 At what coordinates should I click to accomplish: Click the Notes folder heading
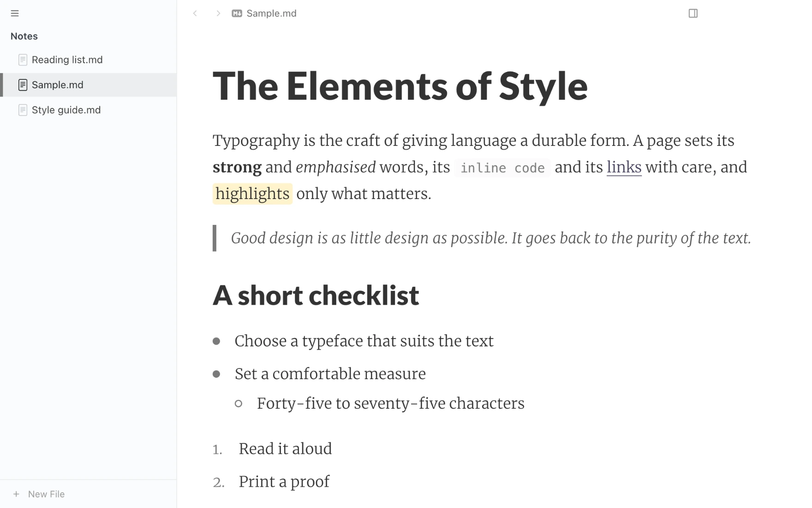coord(24,36)
